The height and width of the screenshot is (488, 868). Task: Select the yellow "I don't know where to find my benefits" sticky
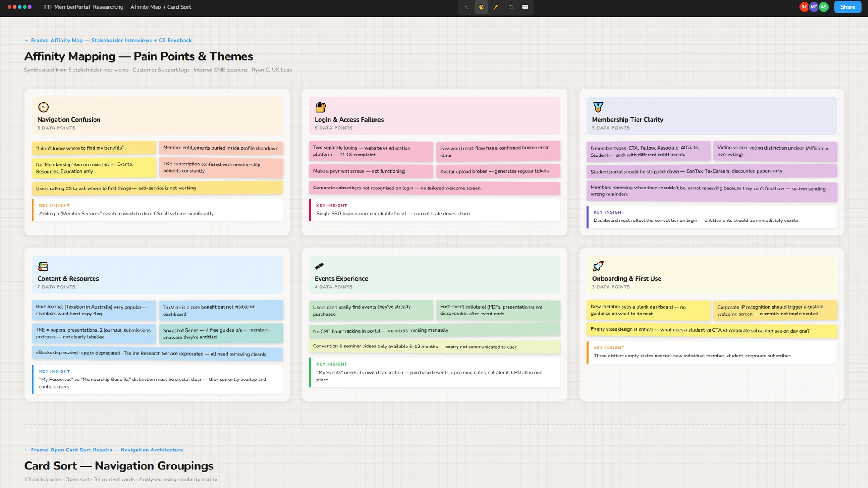[x=94, y=148]
